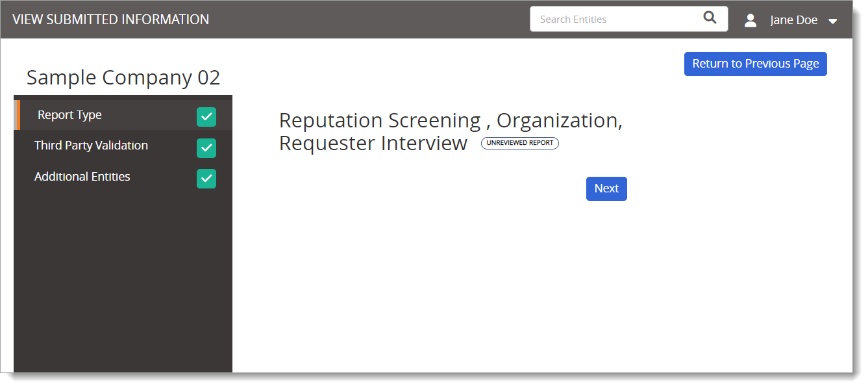Click the magnifying glass search icon
Screen dimensions: 868x388
tap(710, 18)
